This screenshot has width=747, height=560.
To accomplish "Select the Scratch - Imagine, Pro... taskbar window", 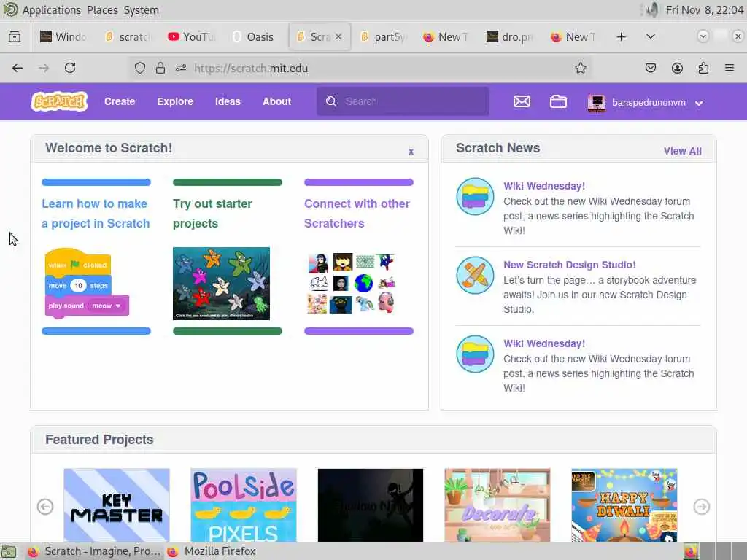I will 94,551.
